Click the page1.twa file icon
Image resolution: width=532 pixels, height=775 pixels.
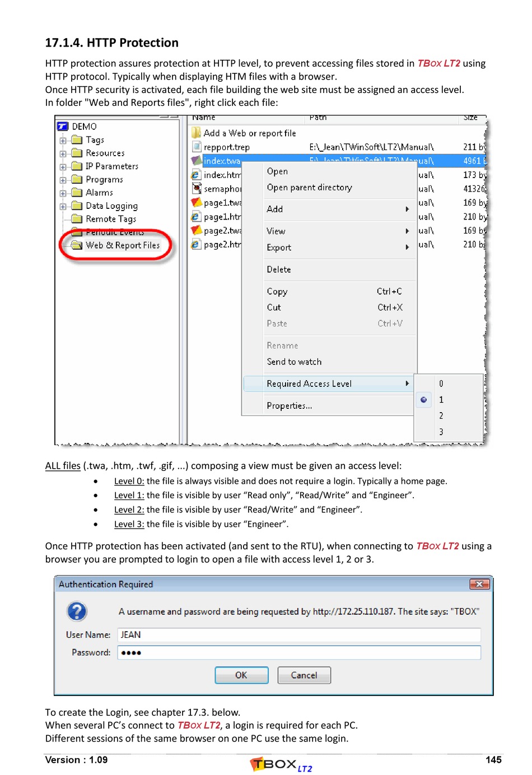pyautogui.click(x=196, y=202)
